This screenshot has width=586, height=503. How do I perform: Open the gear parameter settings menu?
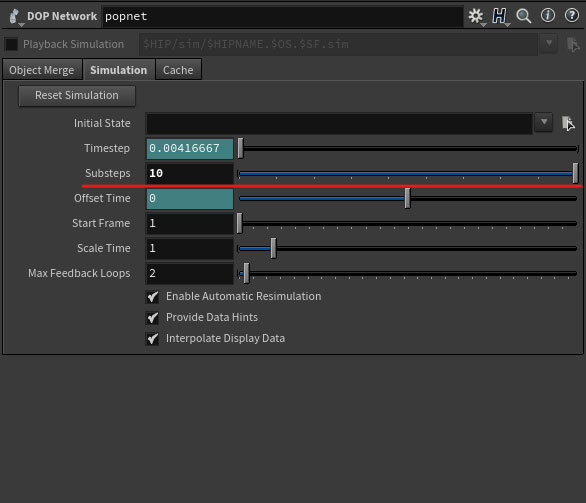pos(476,16)
